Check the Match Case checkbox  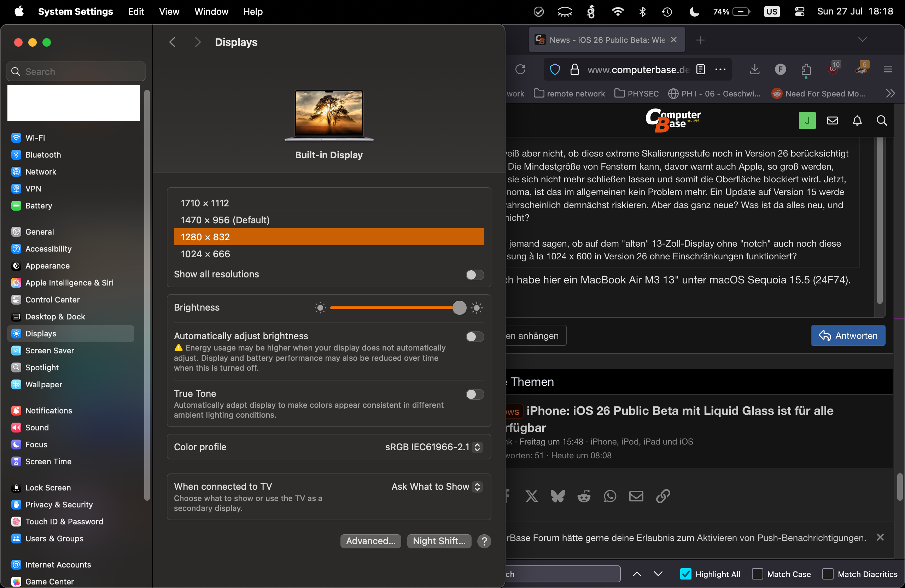pos(757,574)
